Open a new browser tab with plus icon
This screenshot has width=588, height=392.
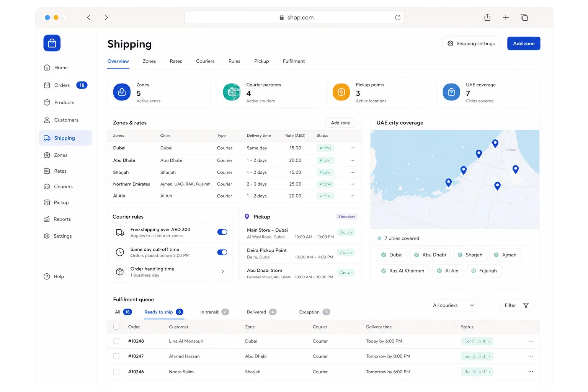[506, 17]
